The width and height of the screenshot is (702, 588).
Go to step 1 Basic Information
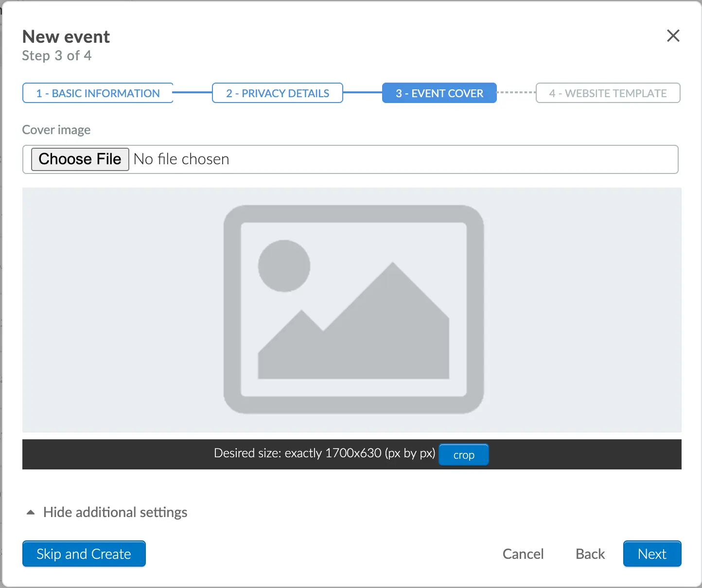click(x=98, y=93)
